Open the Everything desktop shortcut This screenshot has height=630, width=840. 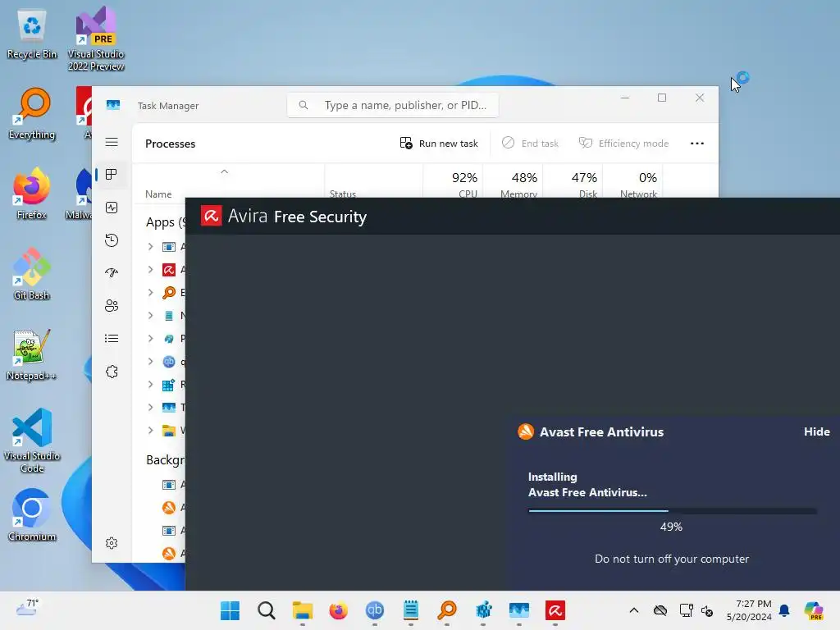pyautogui.click(x=32, y=114)
